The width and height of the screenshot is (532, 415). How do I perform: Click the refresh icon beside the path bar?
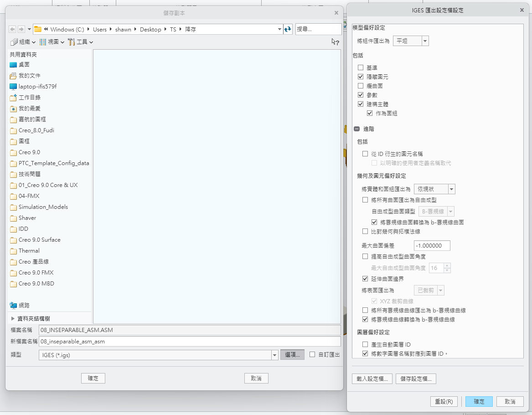tap(288, 29)
